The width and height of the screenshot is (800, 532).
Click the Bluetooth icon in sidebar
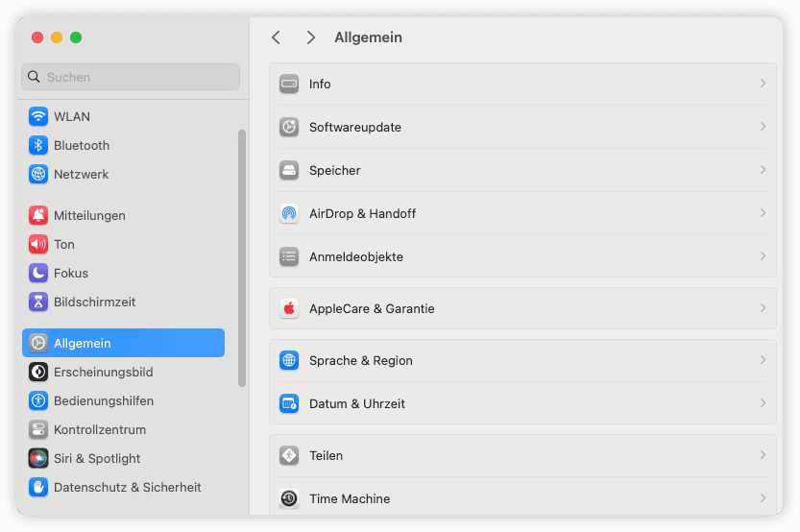(38, 145)
